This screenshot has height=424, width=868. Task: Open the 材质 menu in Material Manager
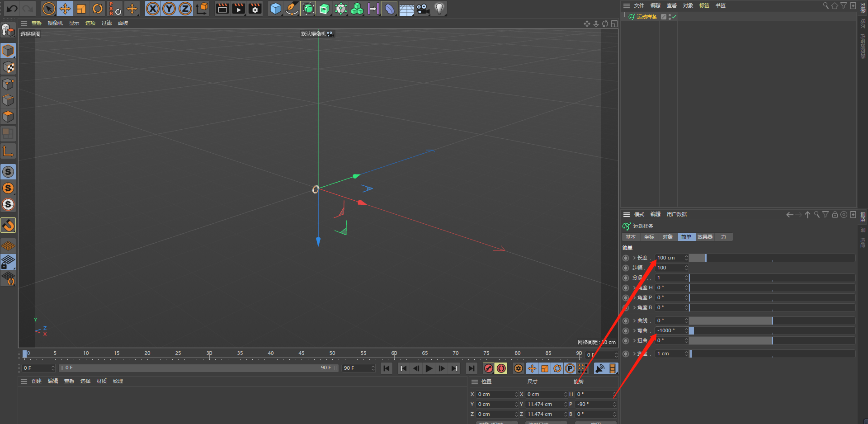click(102, 382)
